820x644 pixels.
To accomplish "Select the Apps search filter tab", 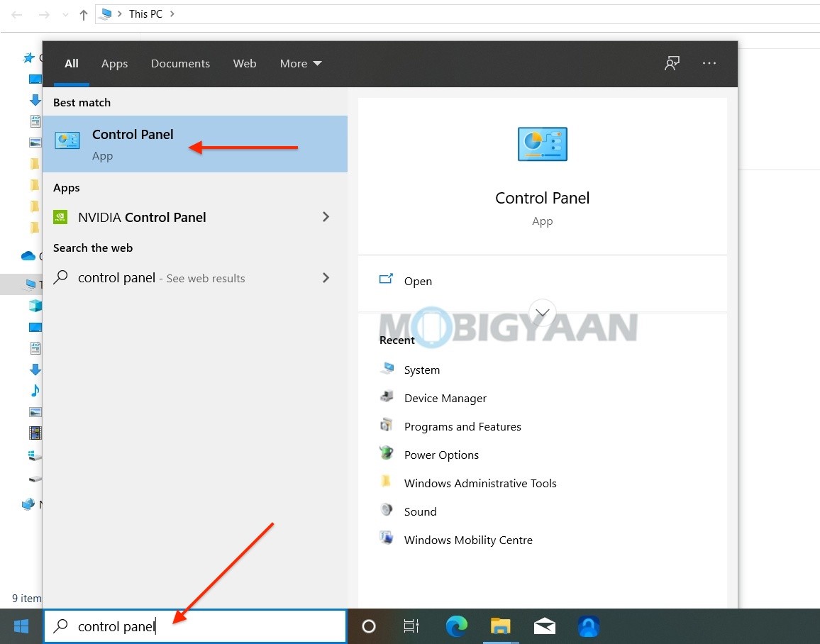I will (114, 63).
